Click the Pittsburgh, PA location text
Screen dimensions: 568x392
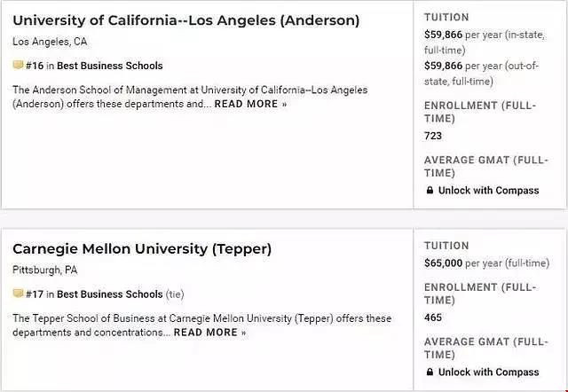45,270
